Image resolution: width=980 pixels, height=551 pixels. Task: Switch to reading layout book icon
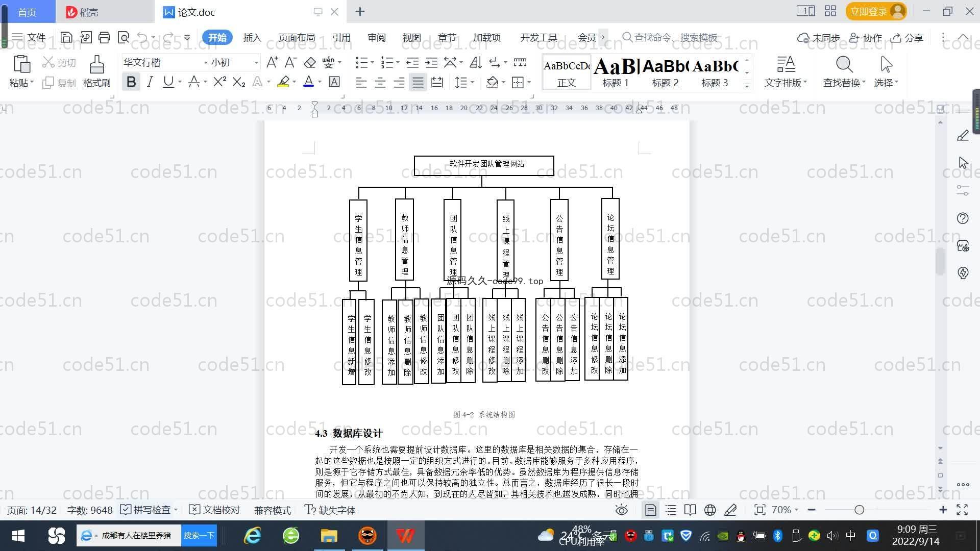[x=690, y=510]
